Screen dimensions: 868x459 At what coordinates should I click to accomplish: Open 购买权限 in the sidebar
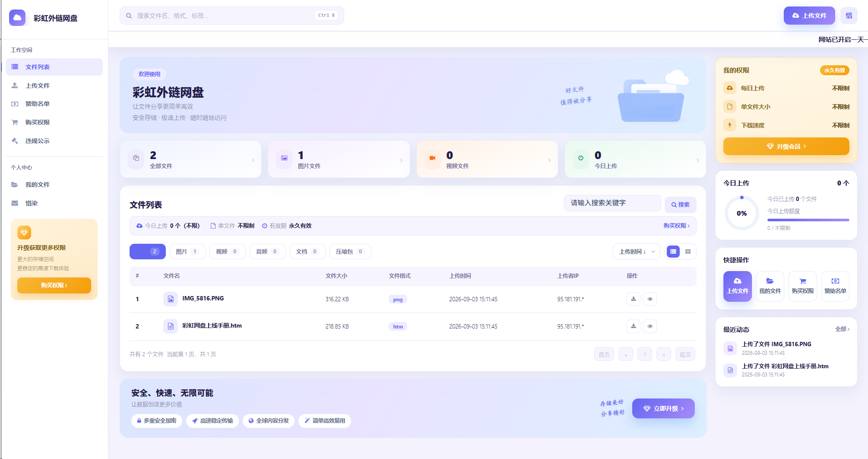click(54, 122)
